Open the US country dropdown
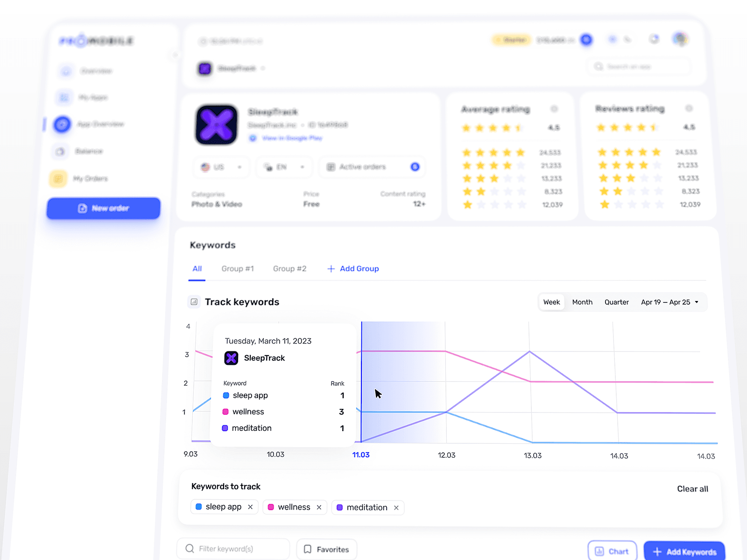This screenshot has width=747, height=560. 222,167
